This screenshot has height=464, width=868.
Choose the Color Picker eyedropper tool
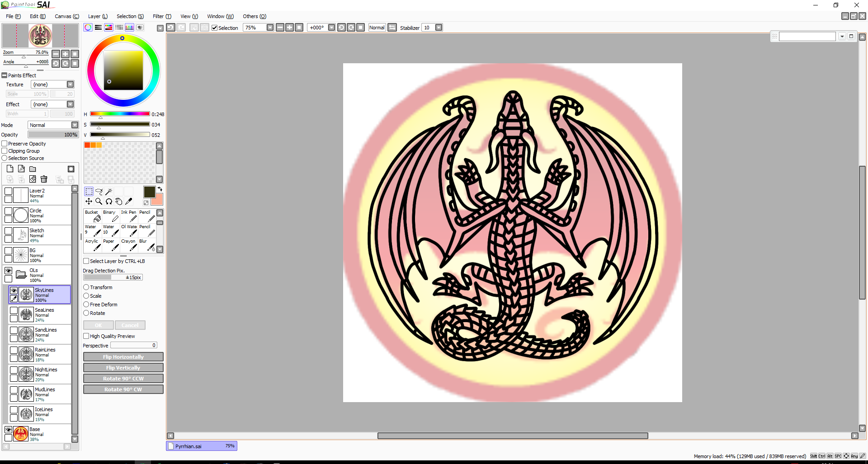[x=129, y=202]
